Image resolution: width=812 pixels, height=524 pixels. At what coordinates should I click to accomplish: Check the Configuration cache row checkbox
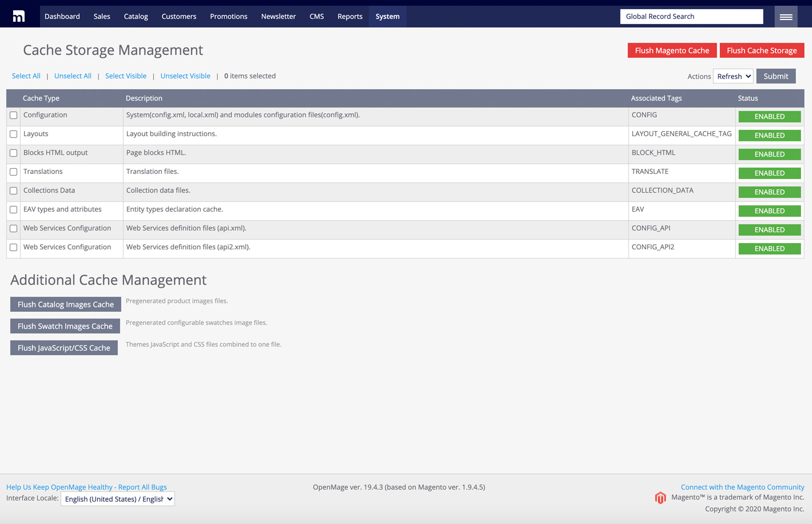(x=13, y=115)
